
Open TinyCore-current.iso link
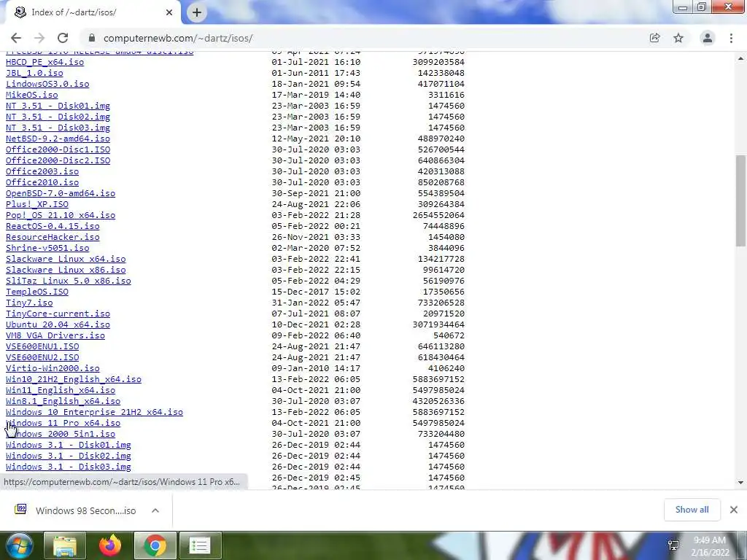click(58, 314)
